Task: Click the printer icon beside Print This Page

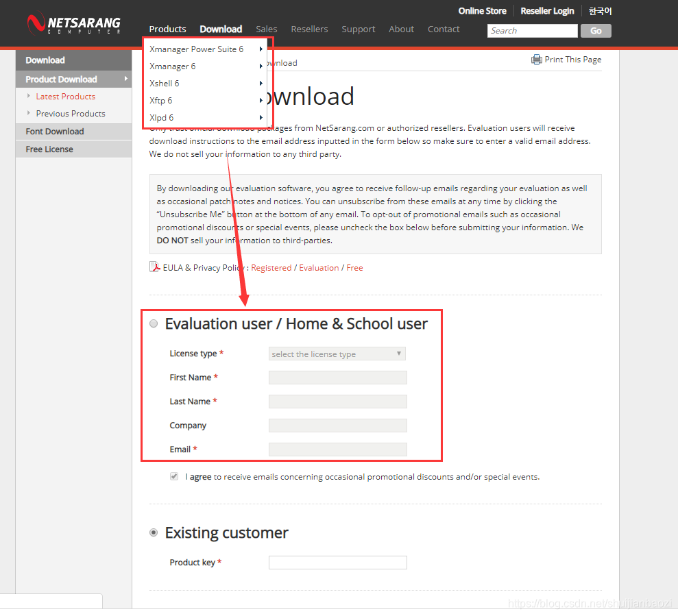Action: coord(536,60)
